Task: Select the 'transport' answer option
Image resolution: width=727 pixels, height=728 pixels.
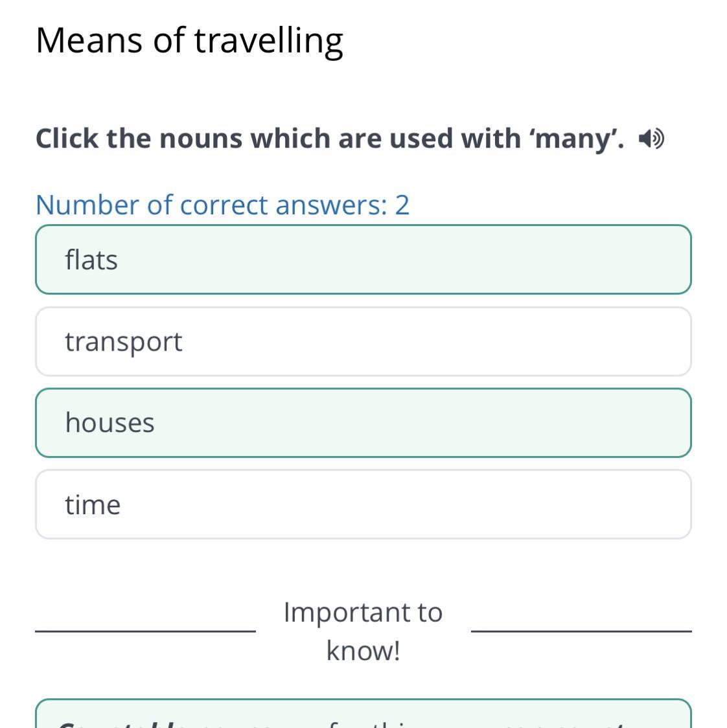Action: (363, 341)
